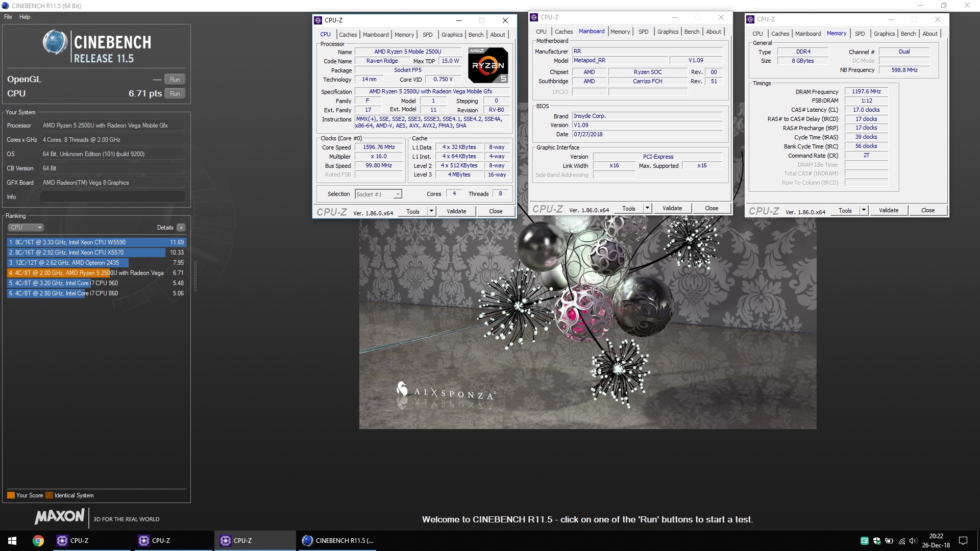This screenshot has height=551, width=980.
Task: Click the Identical System legend swatch
Action: click(x=49, y=495)
